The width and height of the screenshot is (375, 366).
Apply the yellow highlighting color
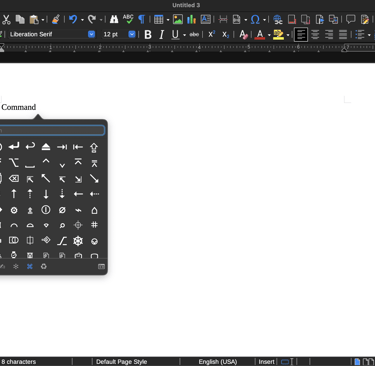point(278,34)
